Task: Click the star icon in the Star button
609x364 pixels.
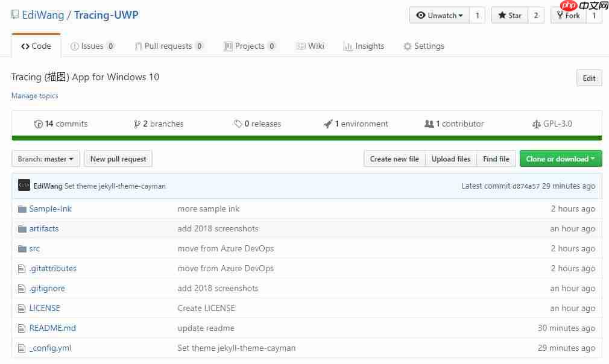Action: [x=502, y=15]
